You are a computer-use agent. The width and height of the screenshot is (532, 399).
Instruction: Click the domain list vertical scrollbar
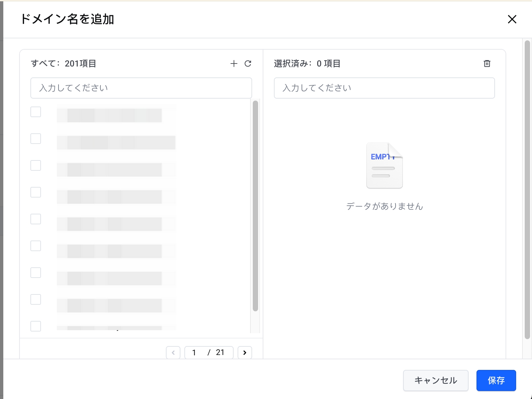tap(255, 206)
